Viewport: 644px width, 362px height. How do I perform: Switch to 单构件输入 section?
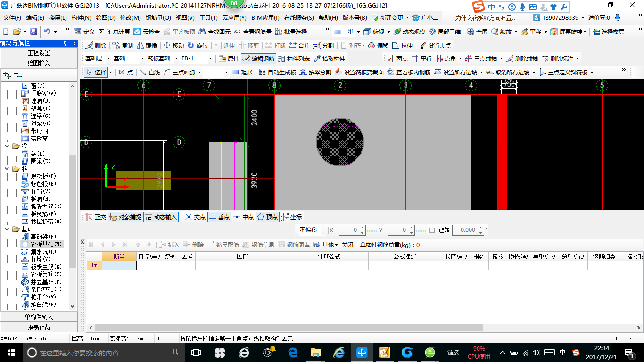coord(39,317)
